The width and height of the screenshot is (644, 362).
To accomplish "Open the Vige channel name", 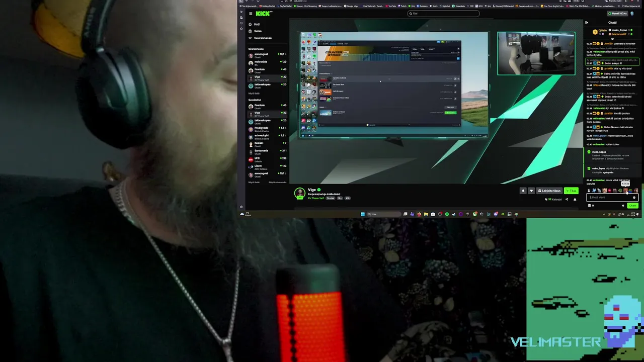I will point(311,190).
